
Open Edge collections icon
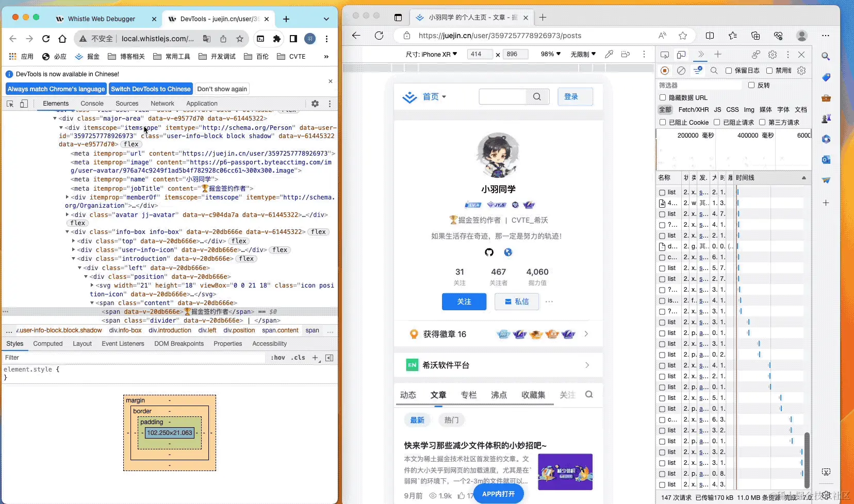click(756, 36)
